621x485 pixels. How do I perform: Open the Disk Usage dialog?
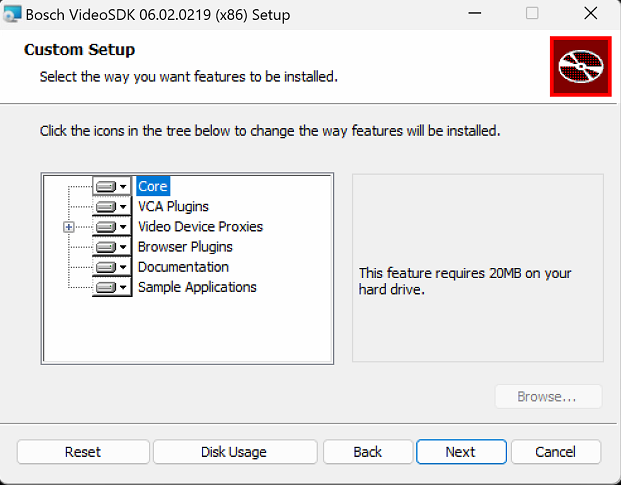[234, 452]
